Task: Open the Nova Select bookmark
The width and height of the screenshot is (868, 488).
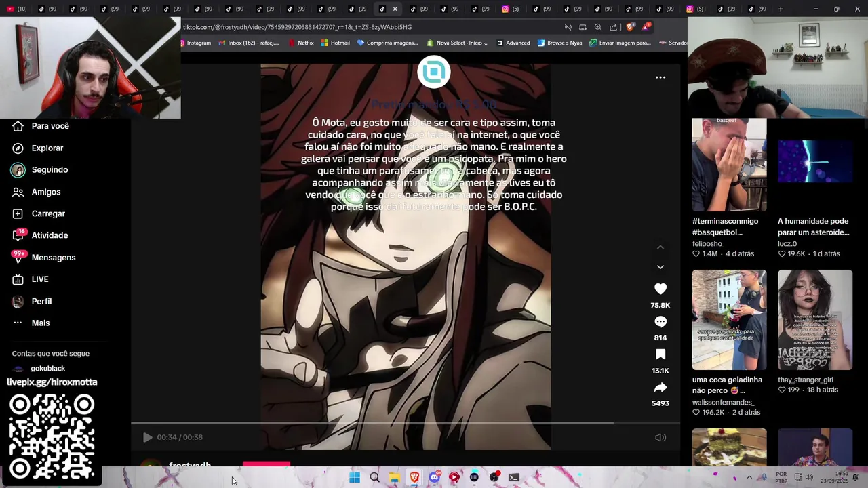Action: point(458,43)
